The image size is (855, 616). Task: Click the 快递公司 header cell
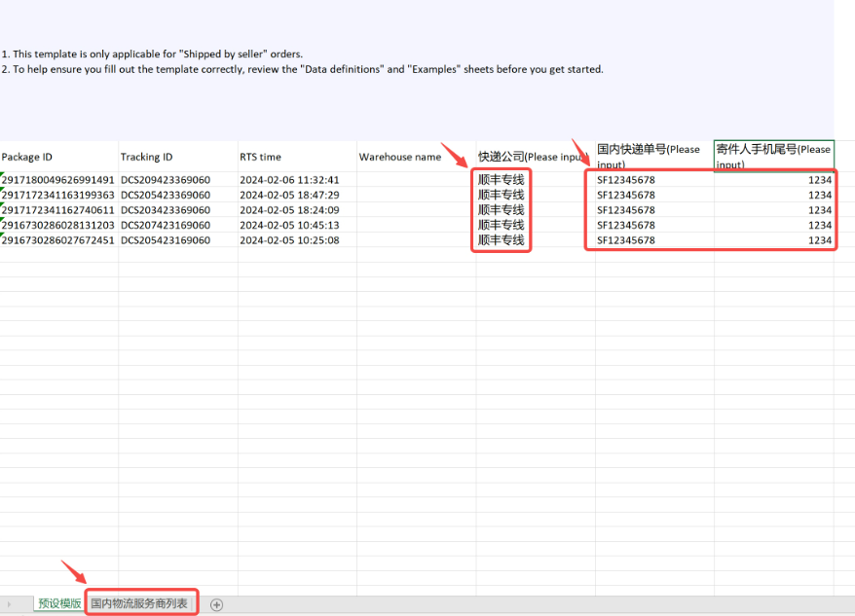pos(535,157)
